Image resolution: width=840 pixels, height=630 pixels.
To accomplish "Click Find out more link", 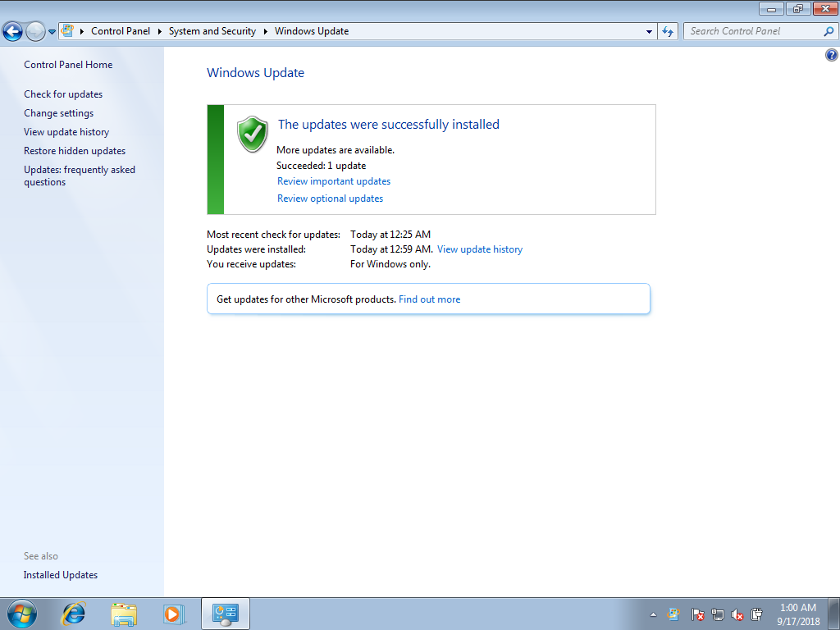I will coord(430,299).
